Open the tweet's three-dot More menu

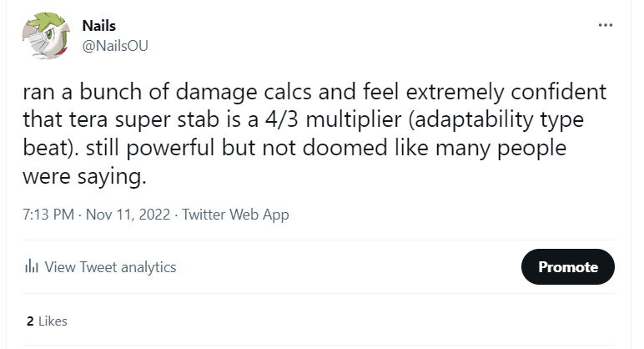(x=606, y=25)
